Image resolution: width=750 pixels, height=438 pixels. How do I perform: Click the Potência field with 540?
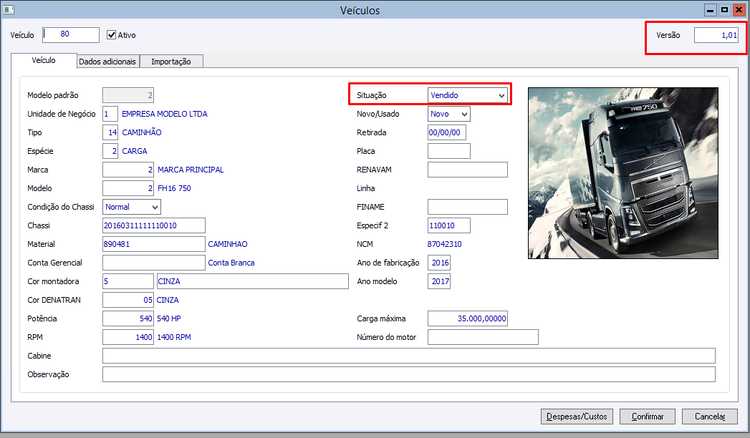coord(128,318)
